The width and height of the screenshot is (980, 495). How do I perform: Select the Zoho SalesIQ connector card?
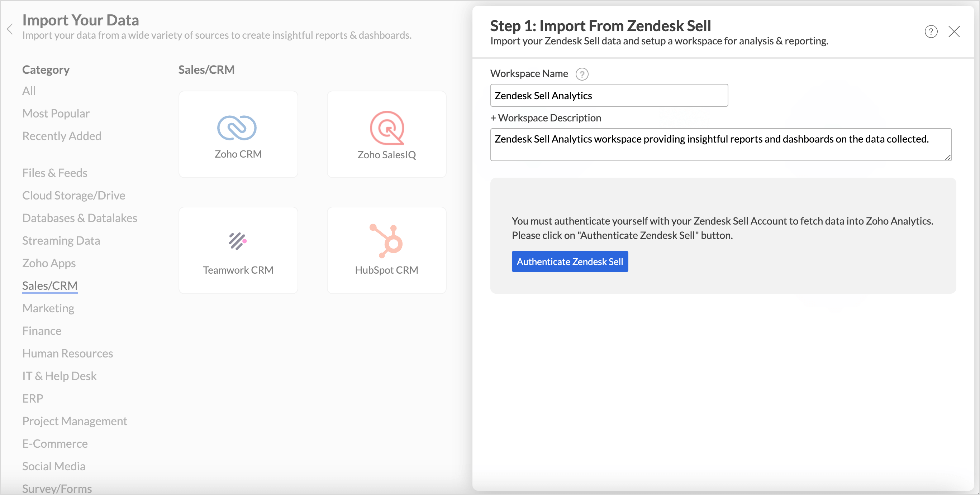(x=386, y=134)
